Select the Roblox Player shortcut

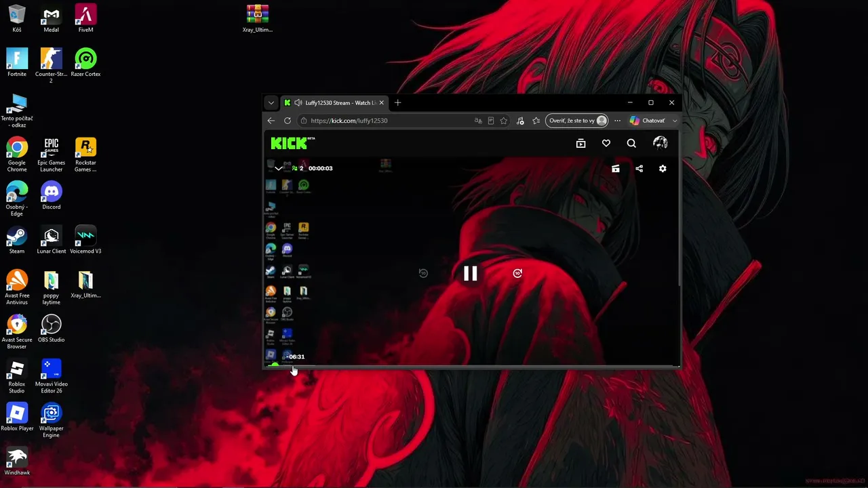tap(17, 418)
